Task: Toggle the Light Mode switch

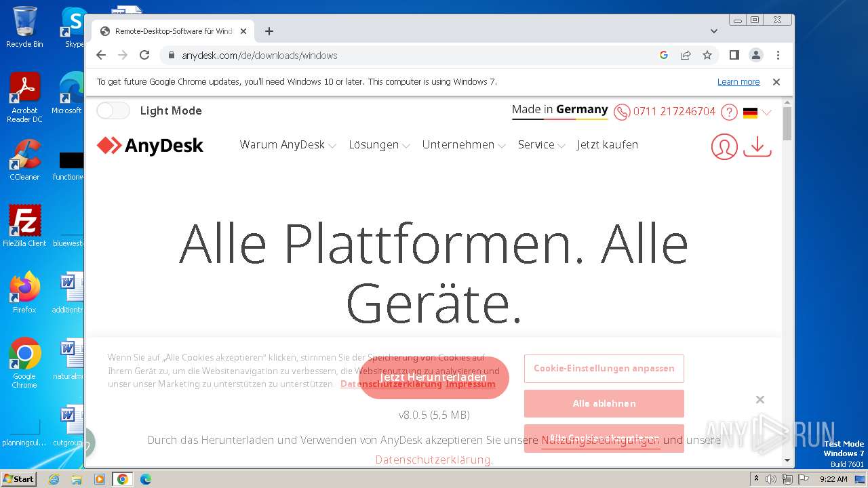Action: click(x=113, y=110)
